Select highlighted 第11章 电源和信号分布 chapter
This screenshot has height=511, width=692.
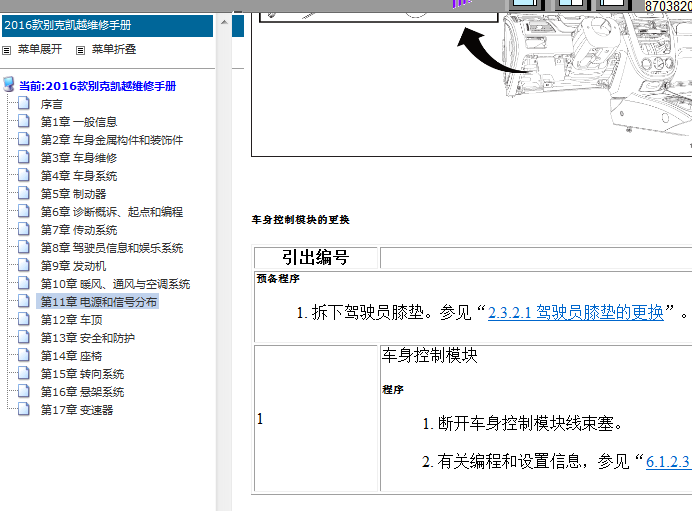pyautogui.click(x=98, y=302)
